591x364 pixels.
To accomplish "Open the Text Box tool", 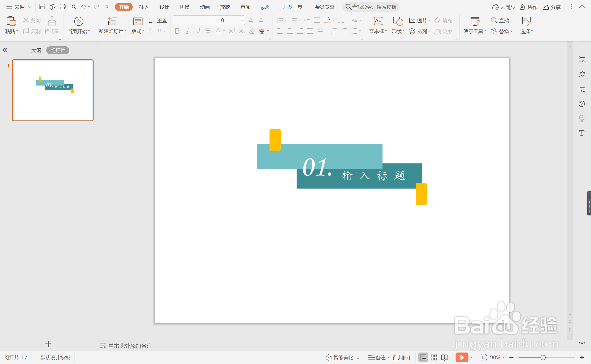I will (378, 21).
